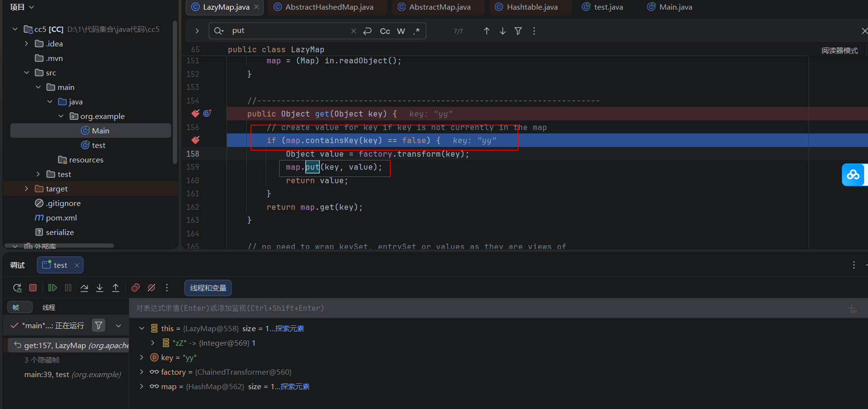Switch to the Hashtable.java editor tab
This screenshot has width=868, height=409.
[x=532, y=7]
